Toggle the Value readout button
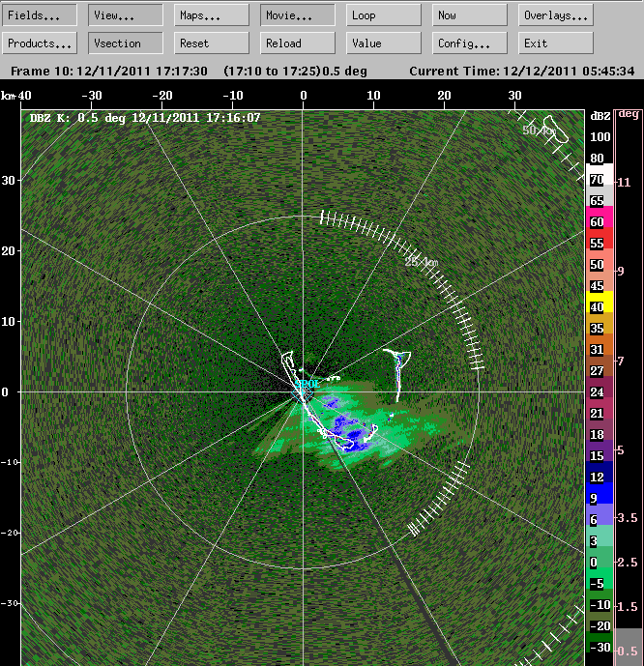The image size is (644, 666). point(384,43)
